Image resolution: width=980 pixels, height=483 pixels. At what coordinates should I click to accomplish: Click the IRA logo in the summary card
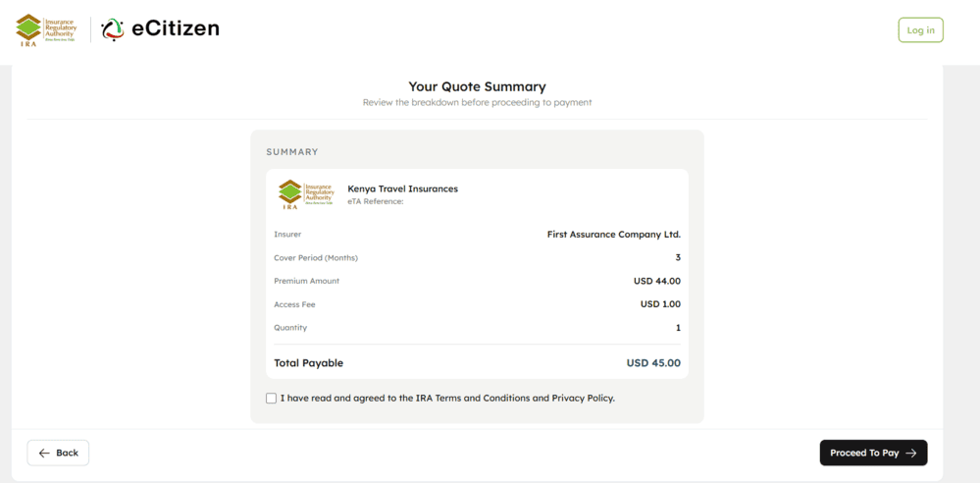[307, 194]
